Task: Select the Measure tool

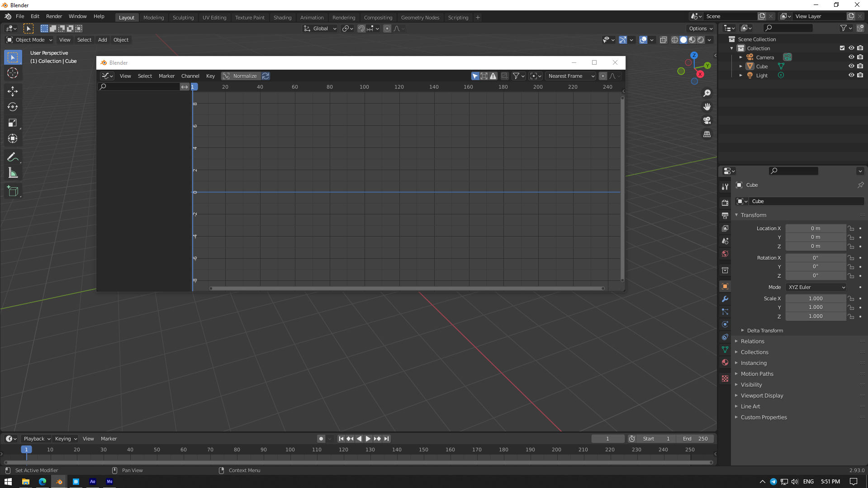Action: tap(13, 173)
